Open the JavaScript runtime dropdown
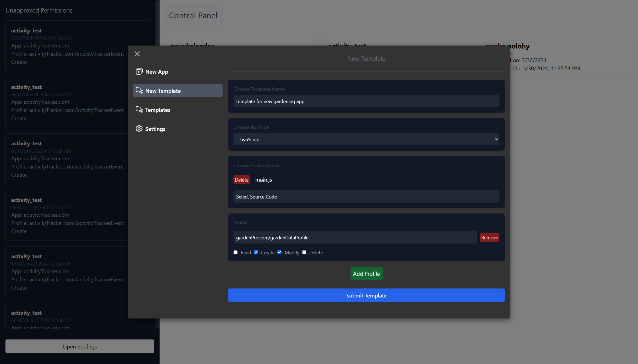 366,139
